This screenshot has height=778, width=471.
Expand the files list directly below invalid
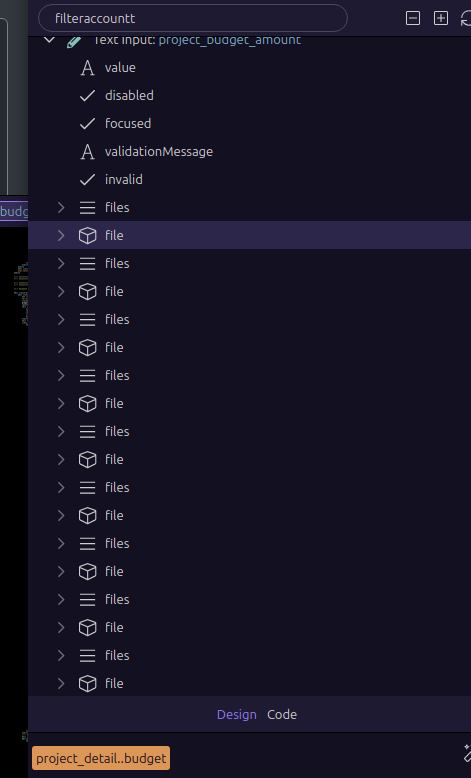pos(61,207)
